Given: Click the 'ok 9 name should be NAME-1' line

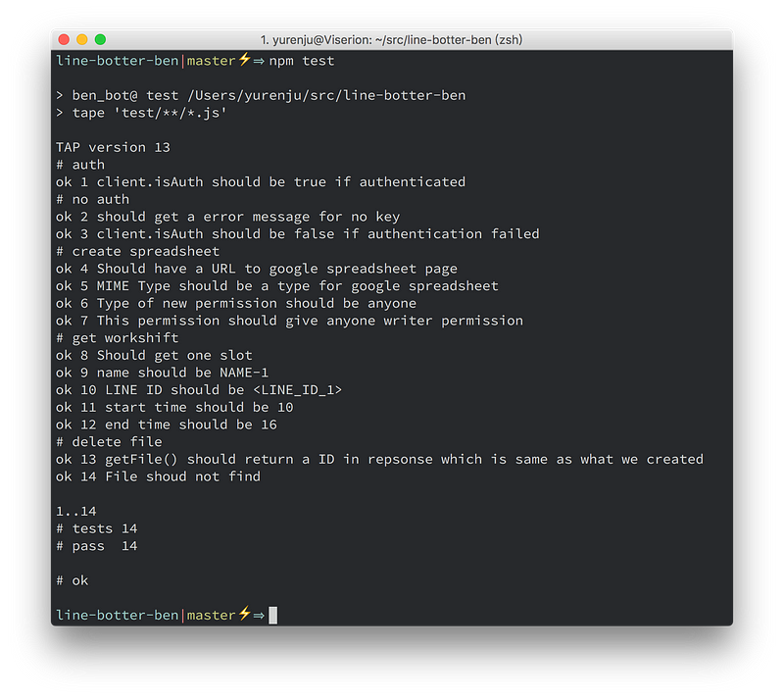Looking at the screenshot, I should 162,373.
